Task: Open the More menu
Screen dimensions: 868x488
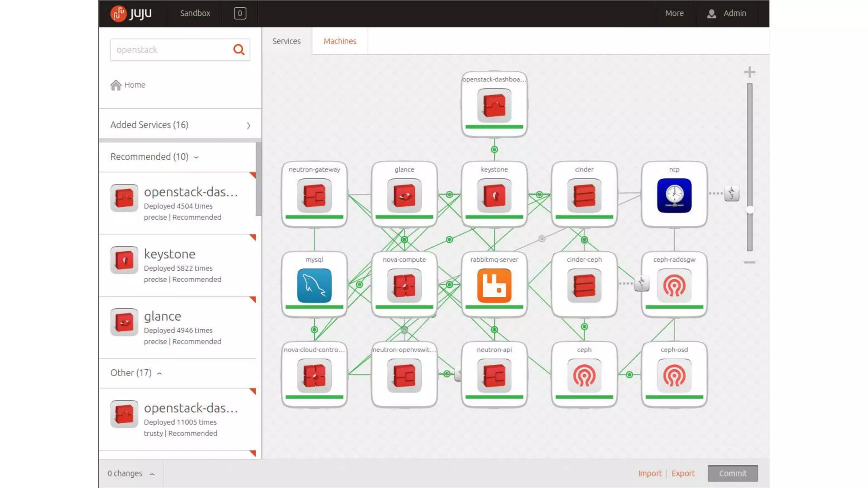Action: pos(674,13)
